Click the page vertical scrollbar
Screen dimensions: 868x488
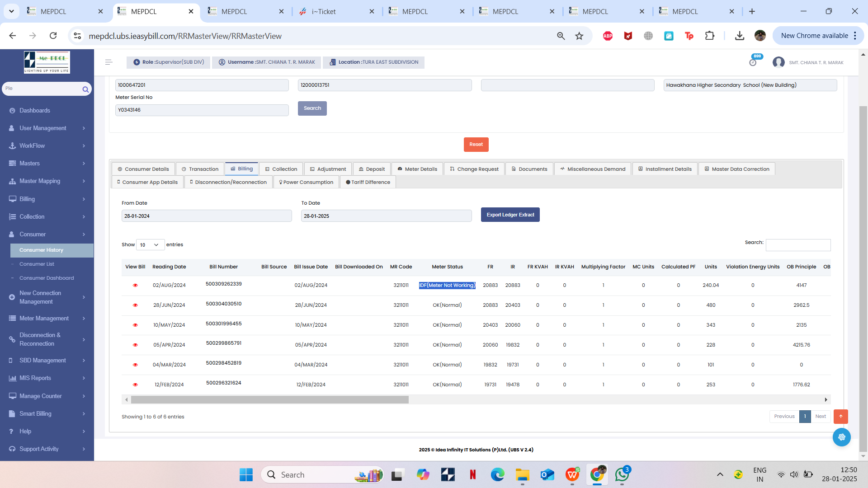863,278
